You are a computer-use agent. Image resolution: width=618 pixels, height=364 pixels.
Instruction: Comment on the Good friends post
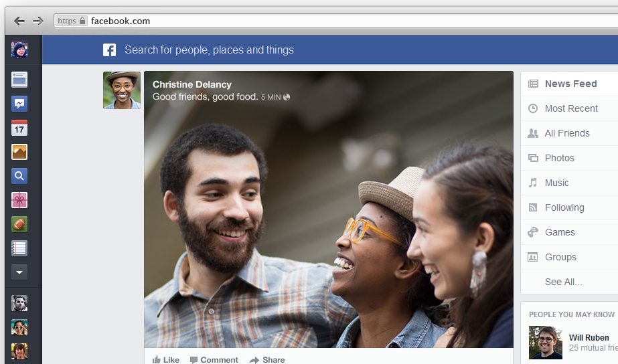(214, 360)
